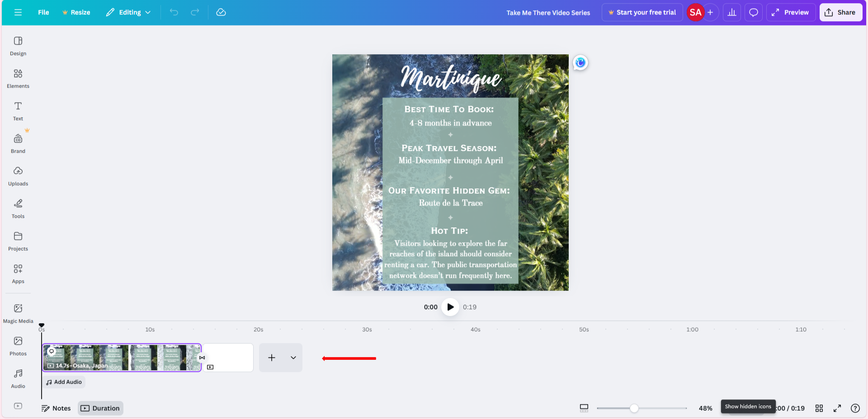Toggle the Notes panel

(x=56, y=408)
